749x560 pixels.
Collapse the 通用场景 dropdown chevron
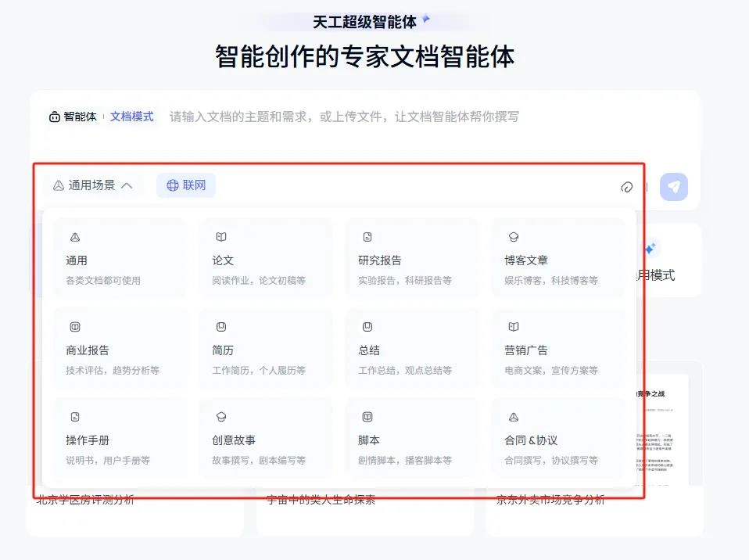(127, 185)
